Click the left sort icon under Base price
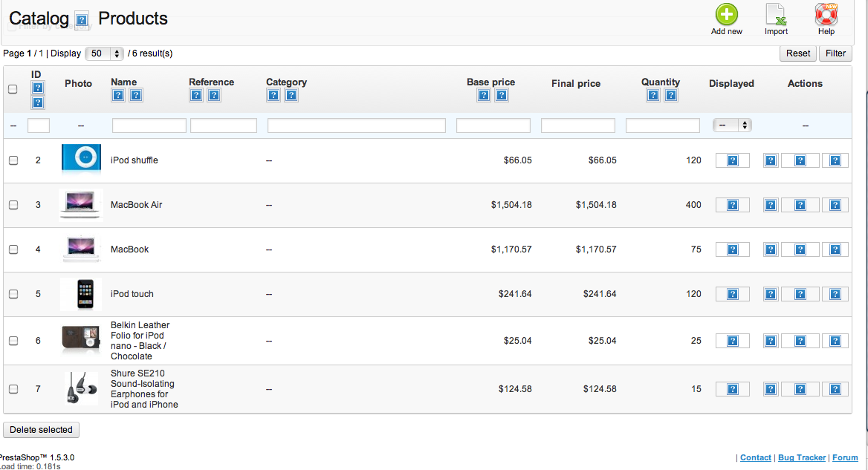The image size is (868, 470). tap(484, 95)
